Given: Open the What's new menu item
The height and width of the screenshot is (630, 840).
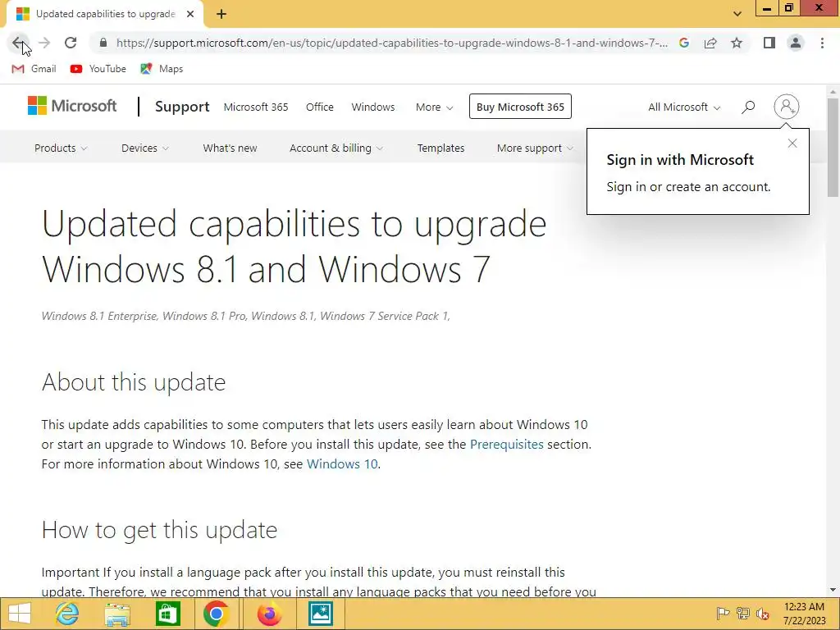Looking at the screenshot, I should 230,148.
